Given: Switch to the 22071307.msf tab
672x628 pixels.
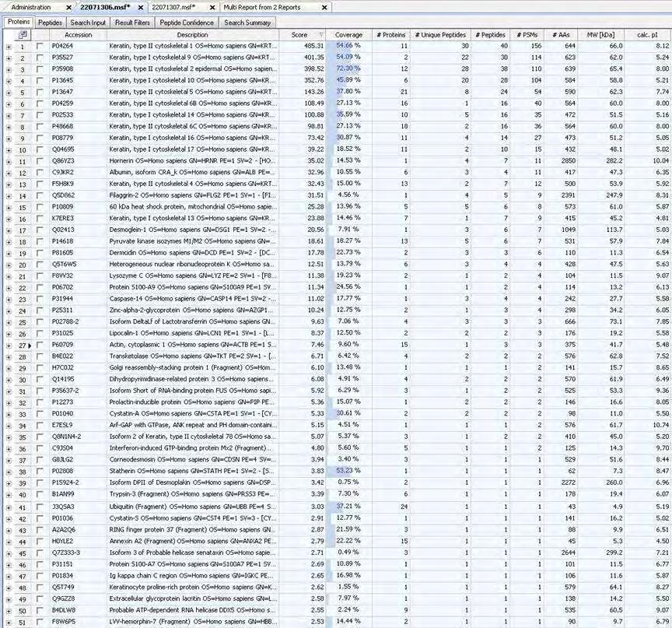Looking at the screenshot, I should [173, 7].
